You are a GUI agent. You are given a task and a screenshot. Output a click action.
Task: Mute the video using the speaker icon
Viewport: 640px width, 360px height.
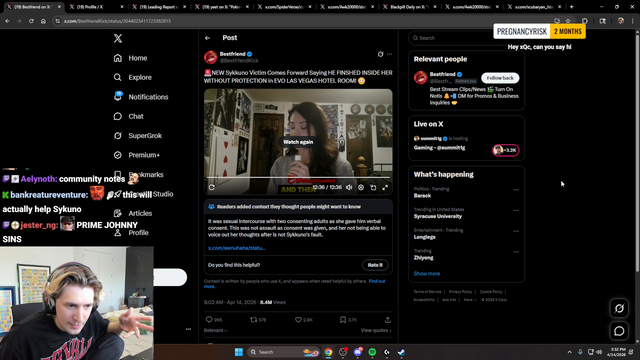349,187
